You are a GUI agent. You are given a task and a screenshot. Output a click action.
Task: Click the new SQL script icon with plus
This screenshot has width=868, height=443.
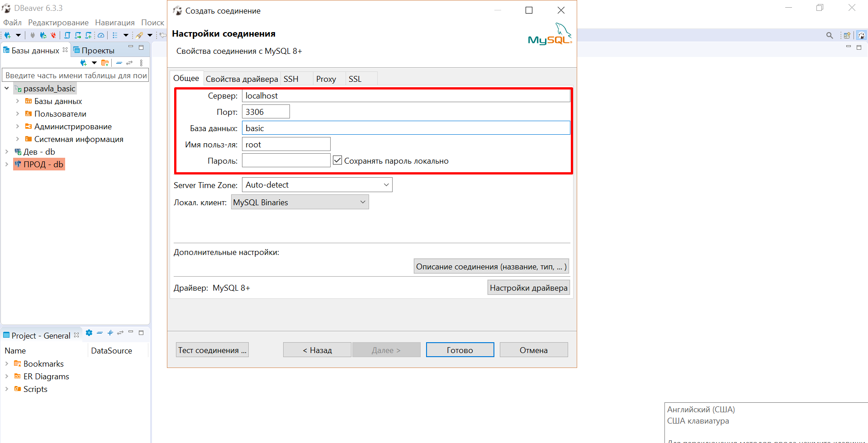[x=88, y=35]
